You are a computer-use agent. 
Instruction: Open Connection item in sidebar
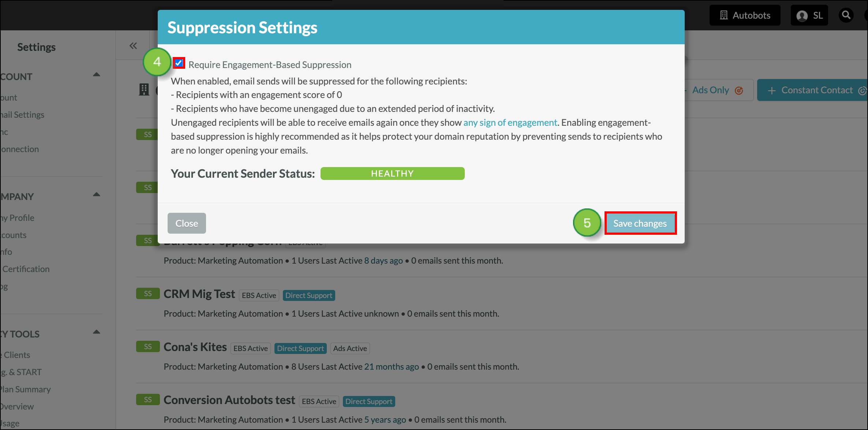click(19, 149)
